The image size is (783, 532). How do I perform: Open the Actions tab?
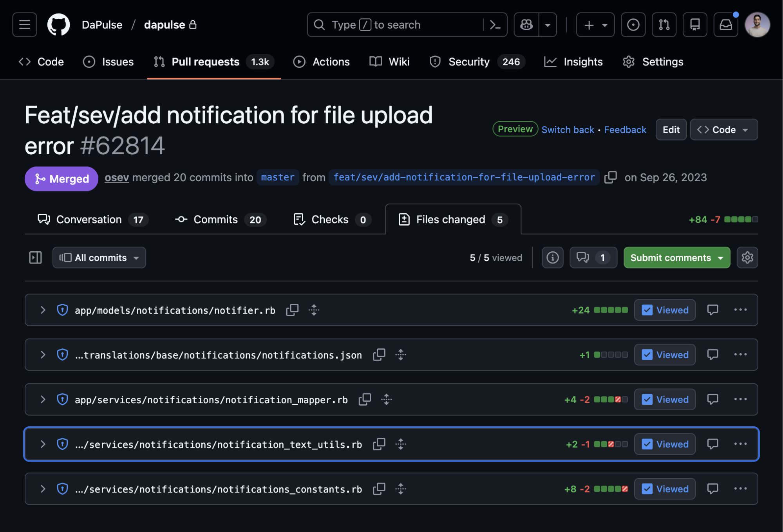coord(321,62)
